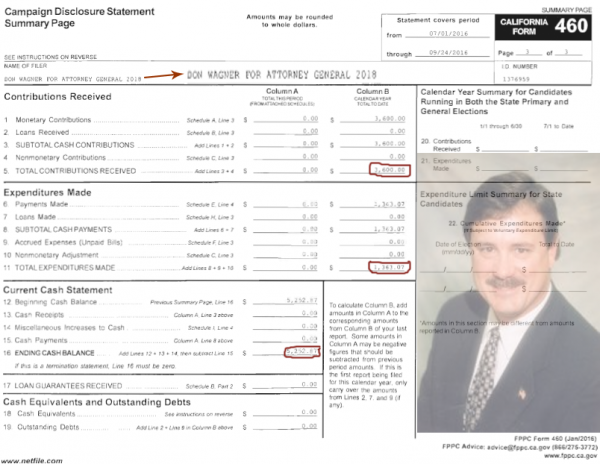
Task: Click Payments Made Column B value 1,363.07
Action: (389, 204)
